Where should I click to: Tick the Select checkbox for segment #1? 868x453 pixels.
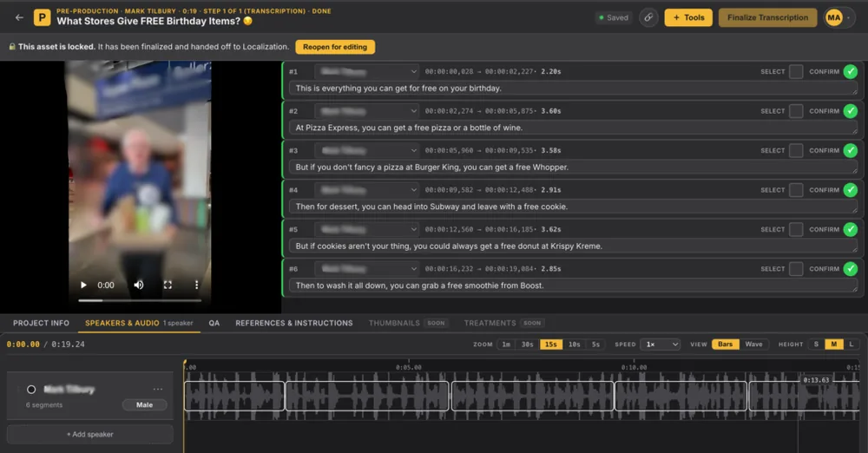tap(796, 71)
